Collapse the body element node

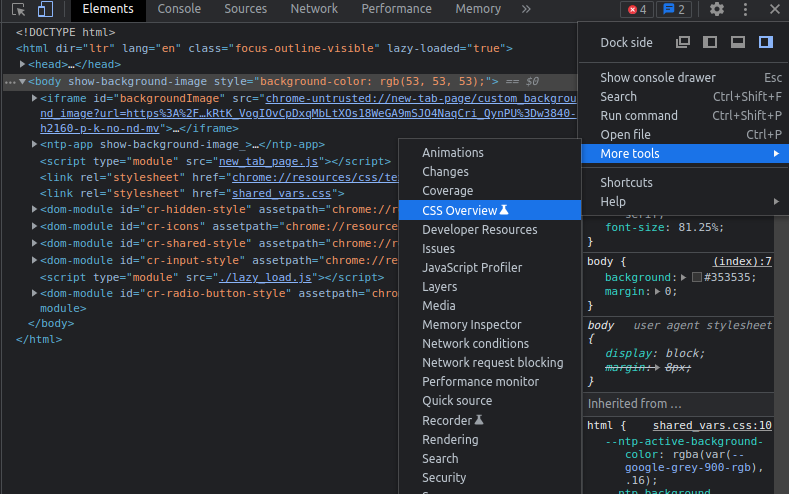pos(22,81)
